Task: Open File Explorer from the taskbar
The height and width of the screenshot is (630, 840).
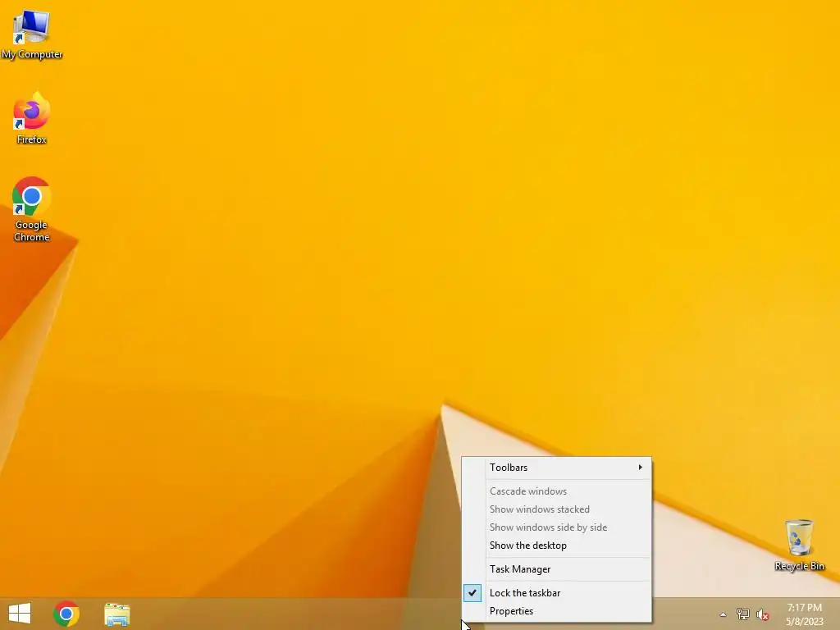Action: point(116,614)
